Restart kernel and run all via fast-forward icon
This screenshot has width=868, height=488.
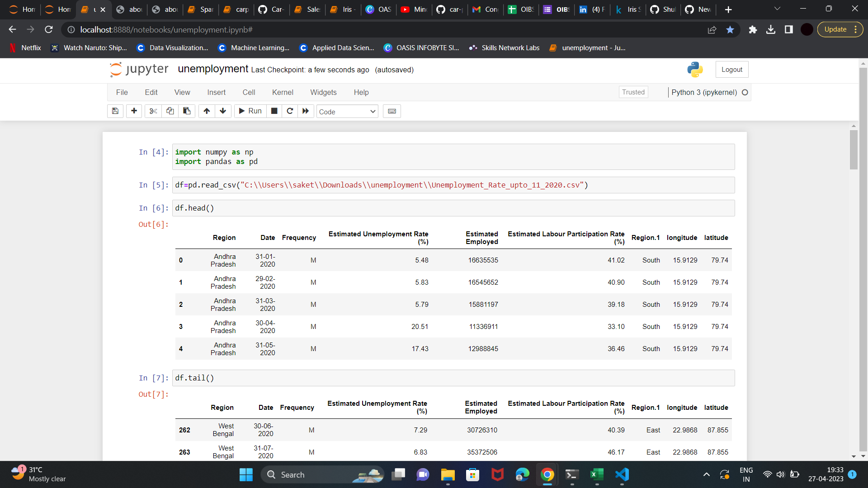[306, 111]
